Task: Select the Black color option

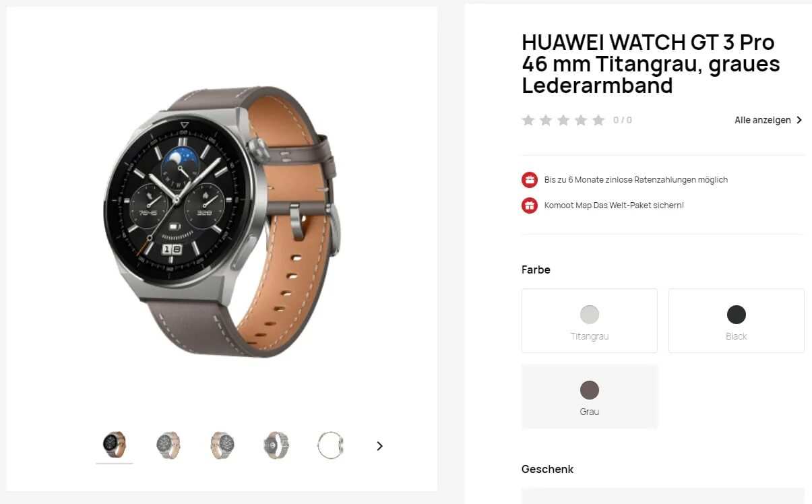Action: coord(737,321)
